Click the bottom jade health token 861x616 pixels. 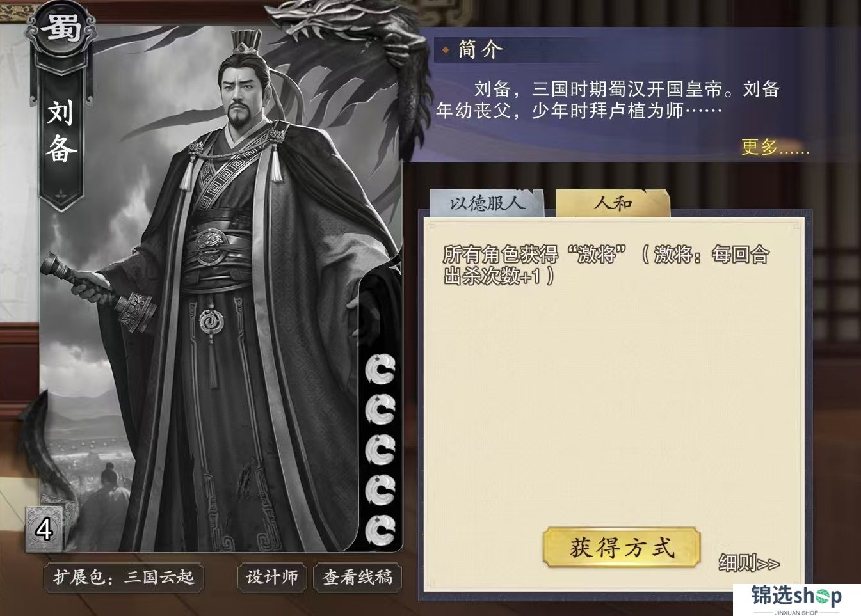coord(380,530)
